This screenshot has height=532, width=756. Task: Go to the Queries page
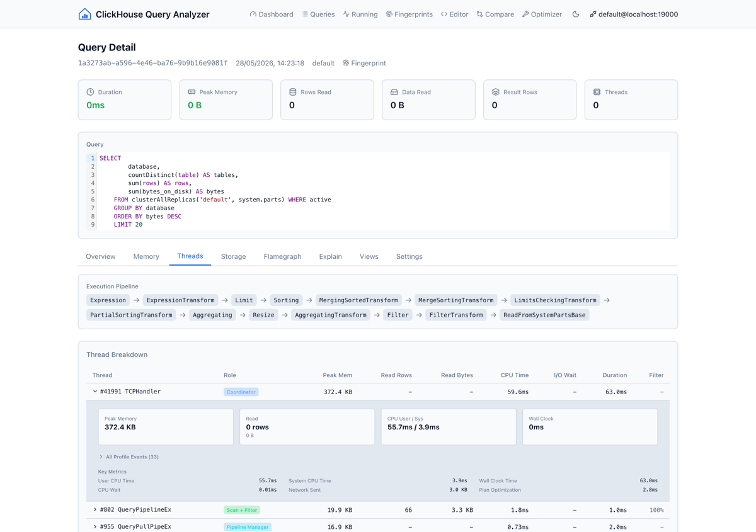coord(318,14)
